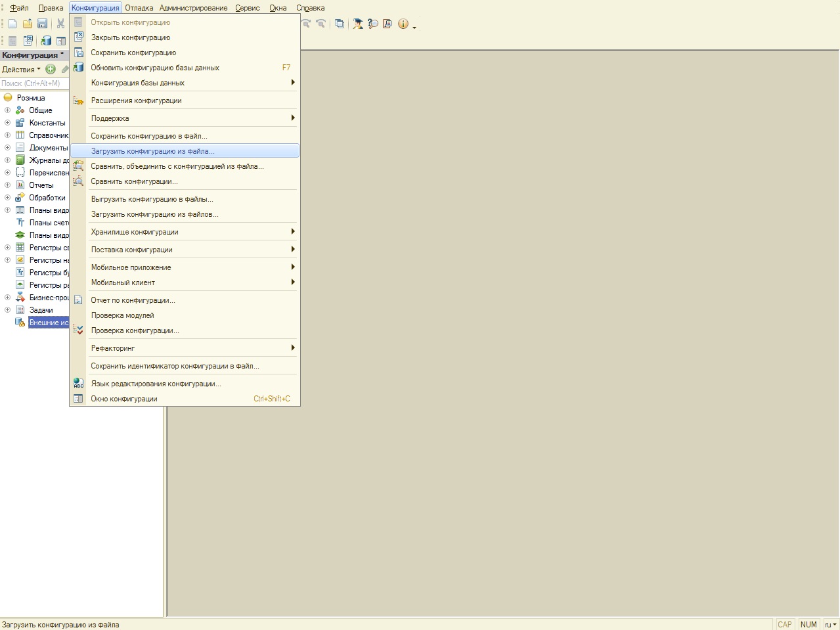Click the About info icon in toolbar

(403, 24)
